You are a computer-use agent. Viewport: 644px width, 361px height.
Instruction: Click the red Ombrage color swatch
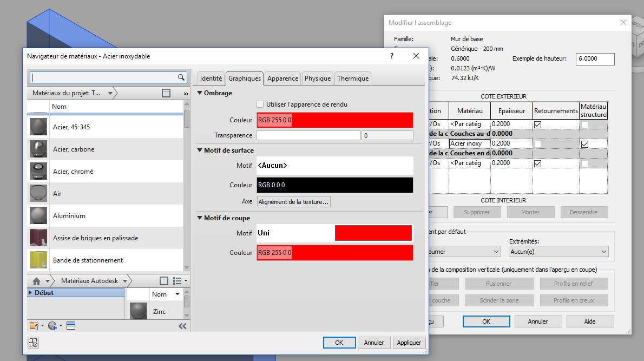pos(334,120)
